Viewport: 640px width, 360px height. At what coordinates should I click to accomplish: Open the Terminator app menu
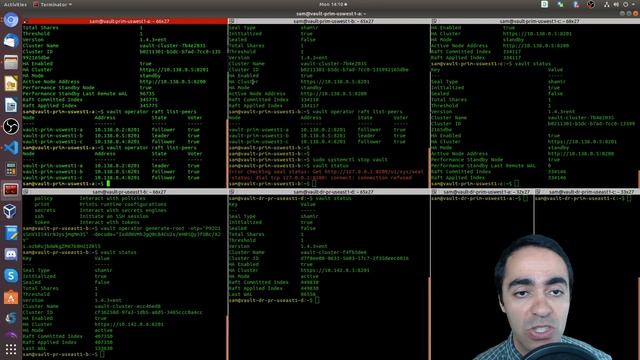(x=52, y=4)
